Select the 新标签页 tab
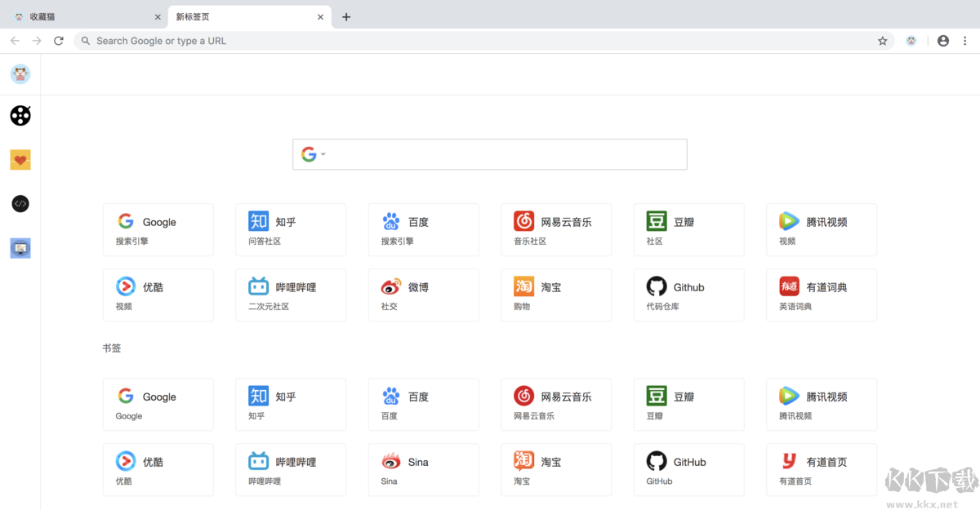This screenshot has width=980, height=510. 249,16
